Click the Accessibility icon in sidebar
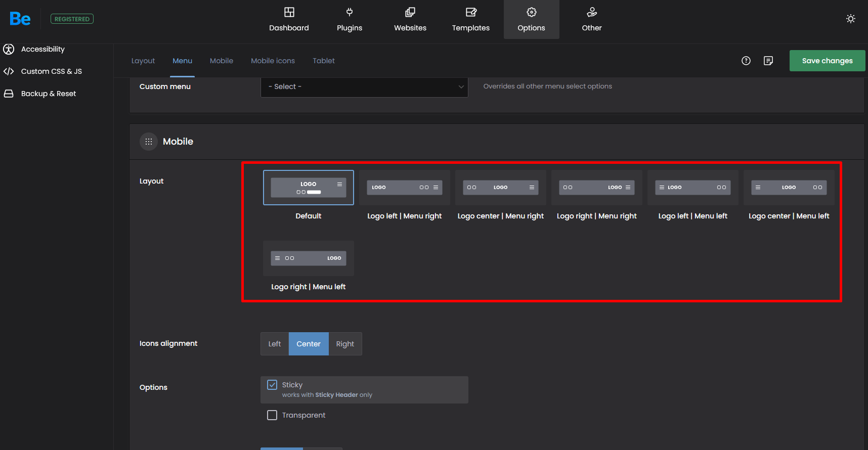The width and height of the screenshot is (868, 450). tap(9, 49)
